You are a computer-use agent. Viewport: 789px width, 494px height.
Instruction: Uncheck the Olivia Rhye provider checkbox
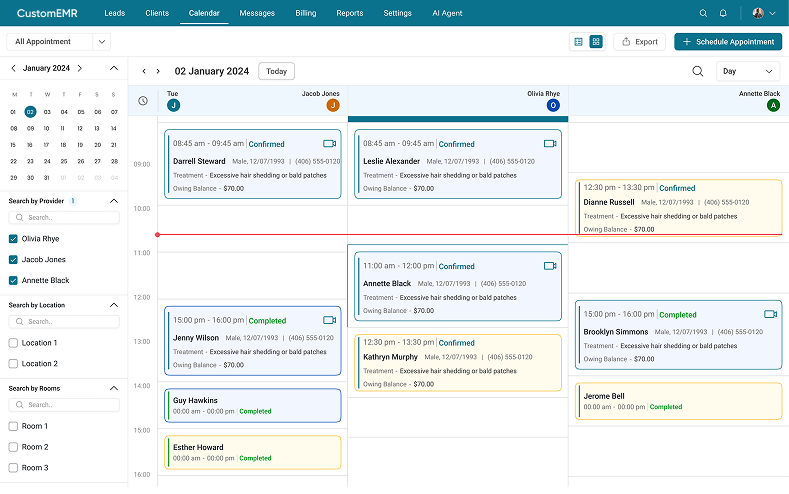click(x=13, y=239)
